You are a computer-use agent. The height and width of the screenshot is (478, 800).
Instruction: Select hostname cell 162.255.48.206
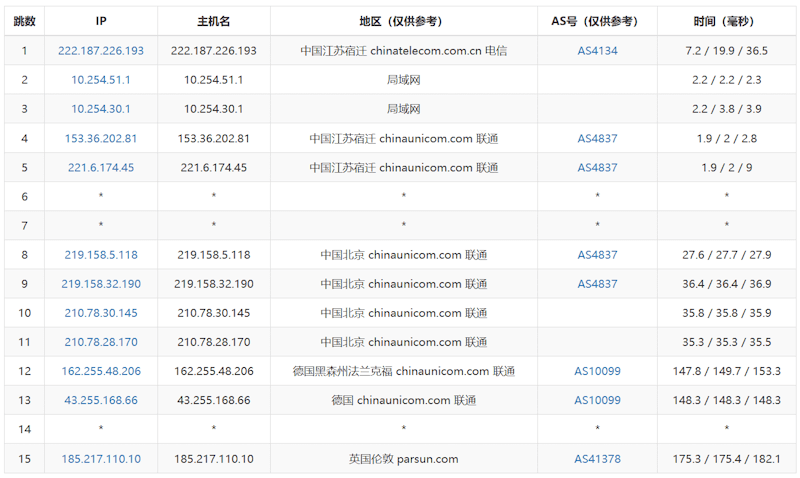(x=214, y=371)
